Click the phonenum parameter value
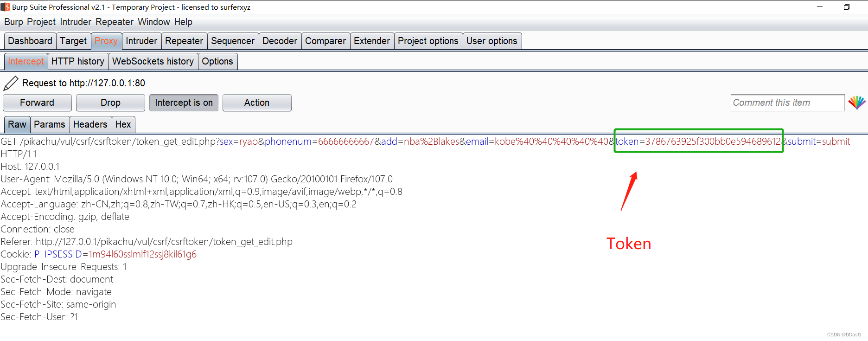Viewport: 868px width, 341px height. (346, 142)
